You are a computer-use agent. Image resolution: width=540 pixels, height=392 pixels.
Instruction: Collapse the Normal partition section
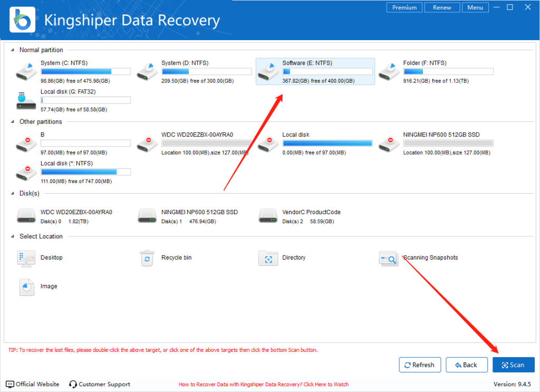pos(13,50)
